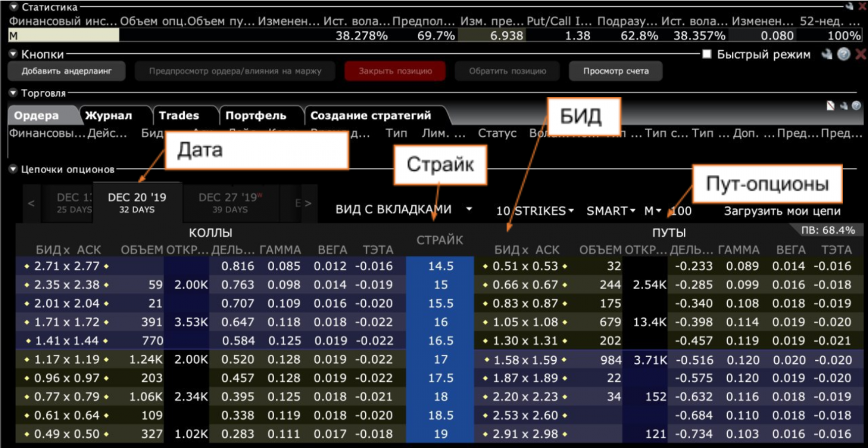Click put open interest 13.4K
This screenshot has width=868, height=448.
pyautogui.click(x=650, y=322)
